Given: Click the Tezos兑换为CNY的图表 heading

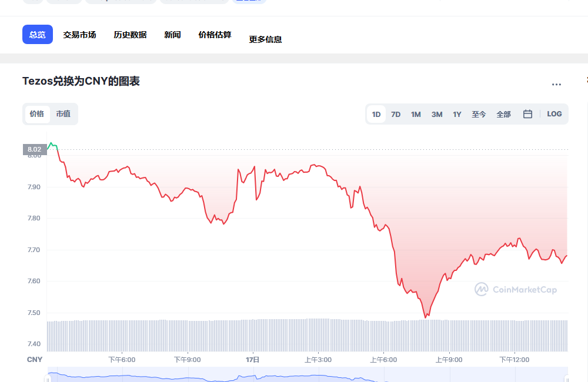Looking at the screenshot, I should pyautogui.click(x=81, y=81).
